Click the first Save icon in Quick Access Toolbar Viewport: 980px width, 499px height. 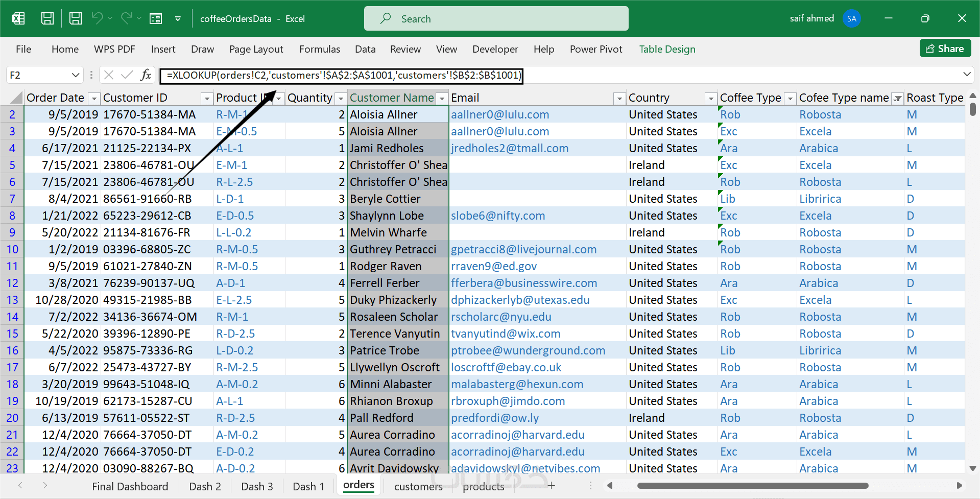pos(47,19)
